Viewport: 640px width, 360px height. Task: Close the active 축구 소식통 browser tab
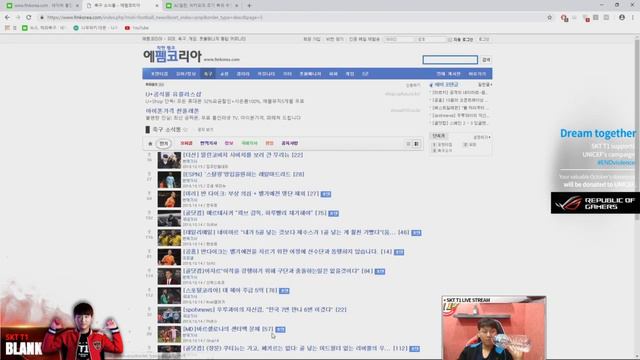click(157, 6)
